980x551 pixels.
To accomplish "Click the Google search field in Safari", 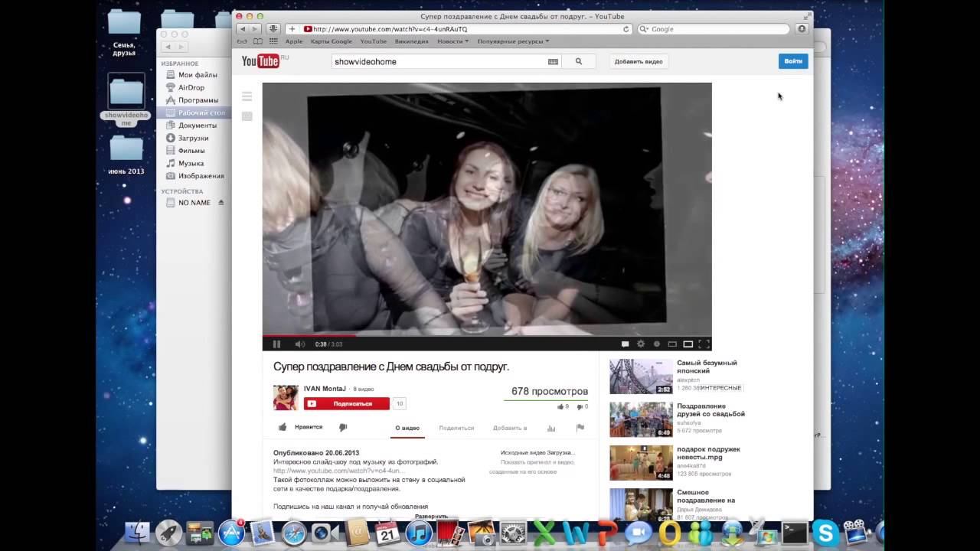I will pyautogui.click(x=713, y=29).
